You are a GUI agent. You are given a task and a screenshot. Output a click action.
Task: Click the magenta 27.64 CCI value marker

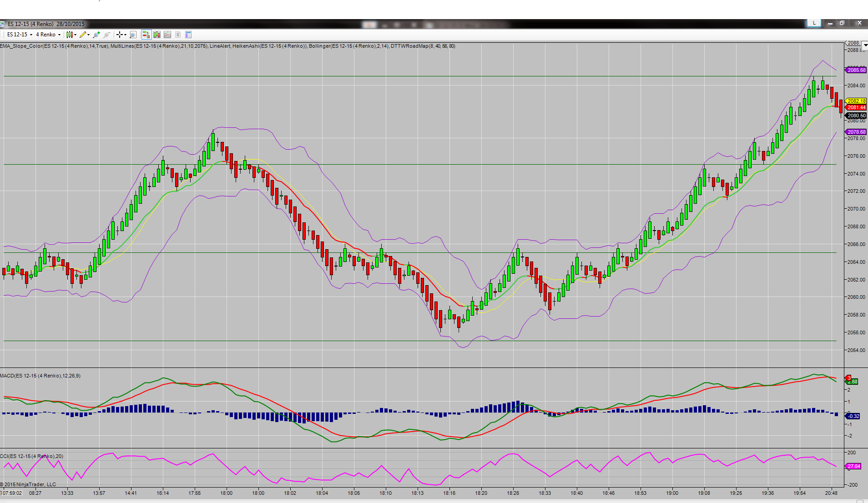[x=853, y=466]
